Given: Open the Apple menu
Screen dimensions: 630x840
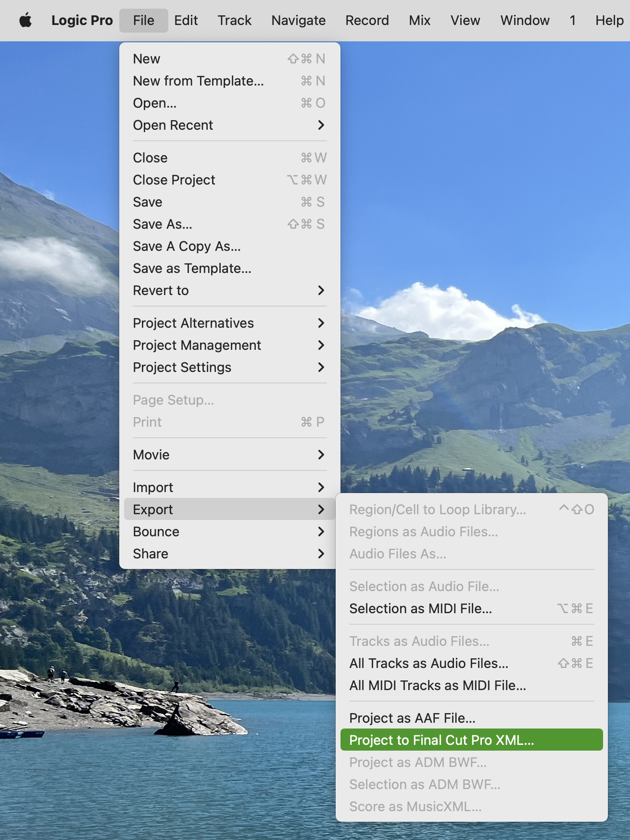Looking at the screenshot, I should point(25,20).
